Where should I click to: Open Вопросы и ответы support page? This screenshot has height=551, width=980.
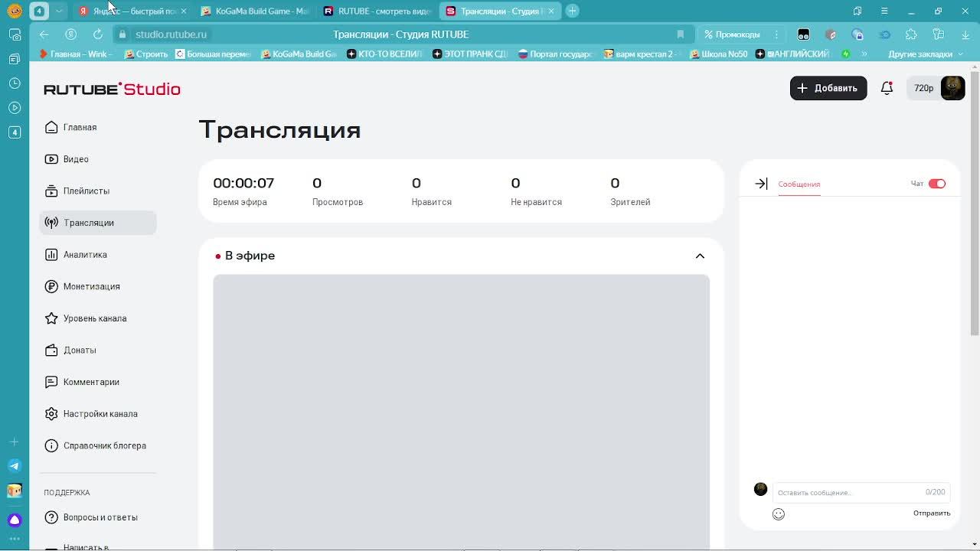coord(98,517)
